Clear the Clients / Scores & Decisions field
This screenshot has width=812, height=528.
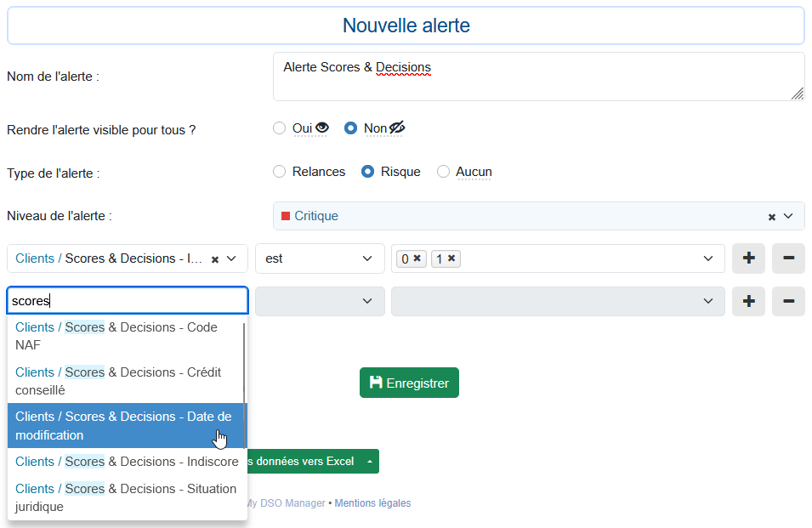click(215, 258)
